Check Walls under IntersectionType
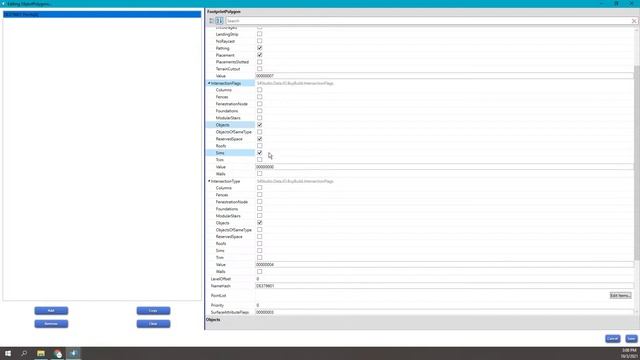 pyautogui.click(x=260, y=271)
